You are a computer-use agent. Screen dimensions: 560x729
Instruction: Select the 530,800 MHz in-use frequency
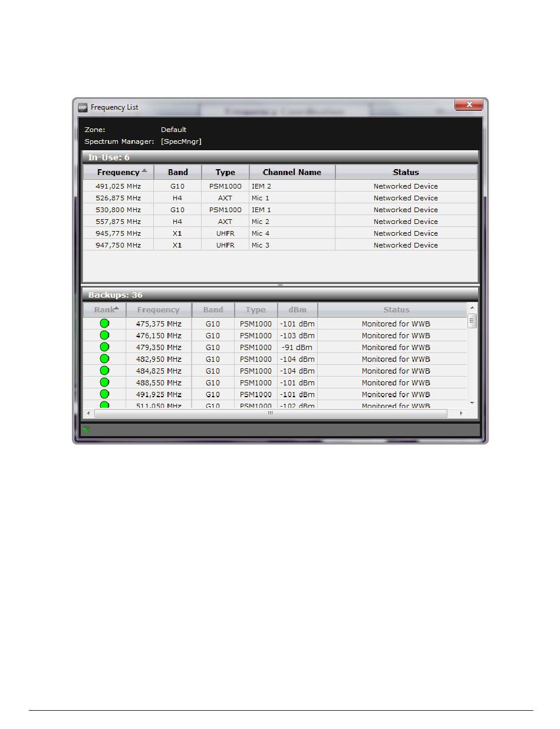coord(118,210)
